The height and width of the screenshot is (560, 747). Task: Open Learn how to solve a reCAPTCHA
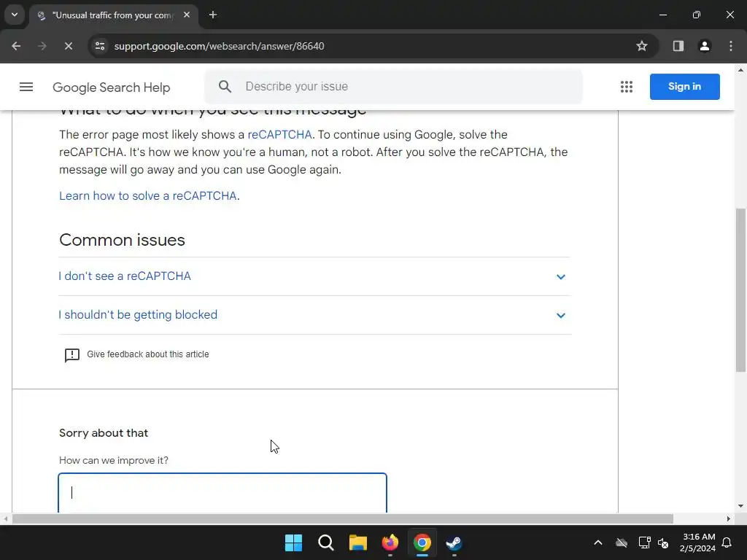click(x=147, y=195)
